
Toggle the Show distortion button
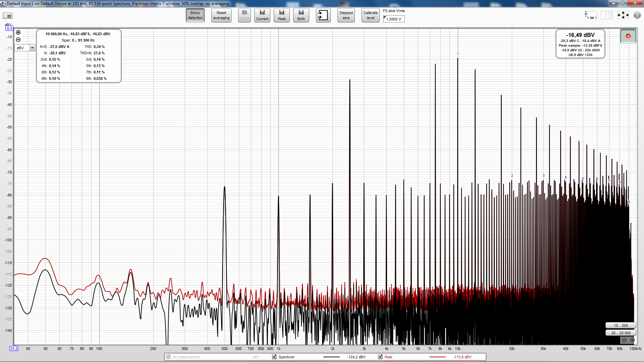(x=195, y=15)
